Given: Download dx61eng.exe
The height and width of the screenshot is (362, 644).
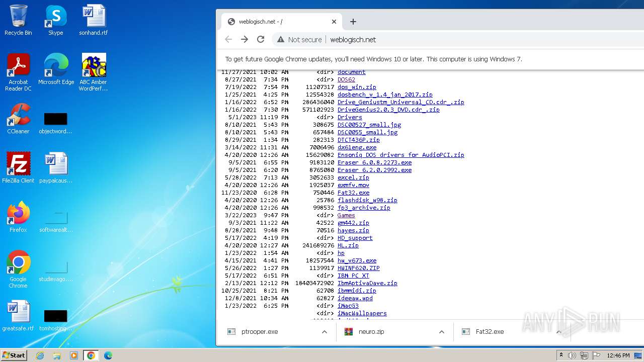Looking at the screenshot, I should point(357,147).
